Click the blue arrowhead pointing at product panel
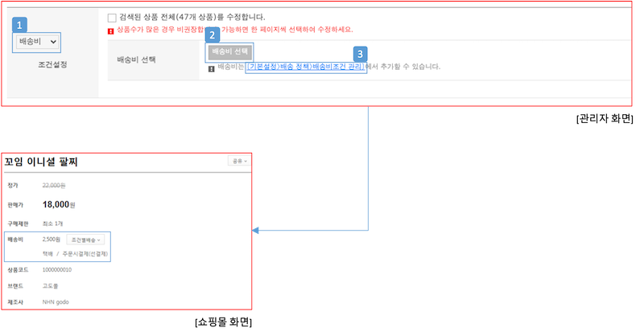 (x=258, y=232)
